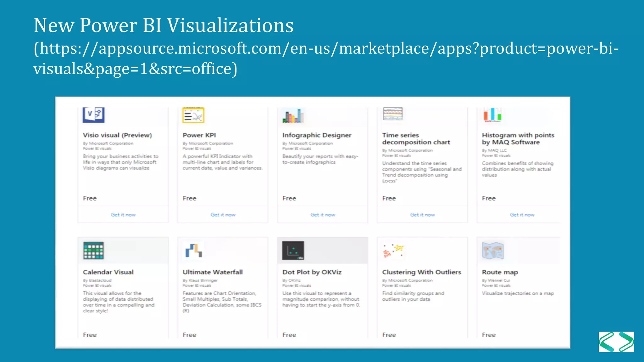Image resolution: width=644 pixels, height=362 pixels.
Task: Click Get it now under Histogram with points
Action: pos(522,215)
